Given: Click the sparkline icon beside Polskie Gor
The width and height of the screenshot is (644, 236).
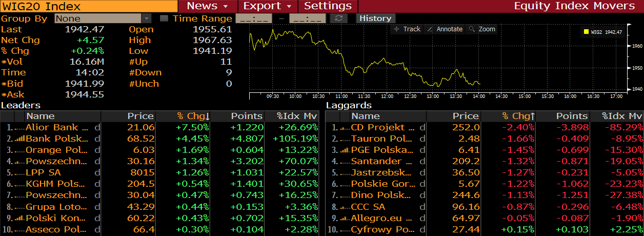Looking at the screenshot, I should pyautogui.click(x=345, y=184).
